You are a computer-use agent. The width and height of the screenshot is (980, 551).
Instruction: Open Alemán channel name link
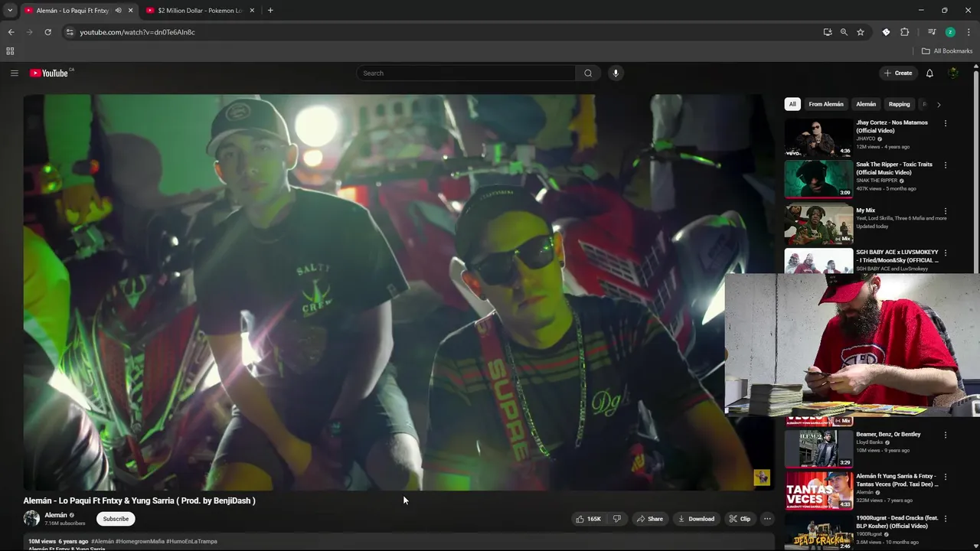click(56, 515)
